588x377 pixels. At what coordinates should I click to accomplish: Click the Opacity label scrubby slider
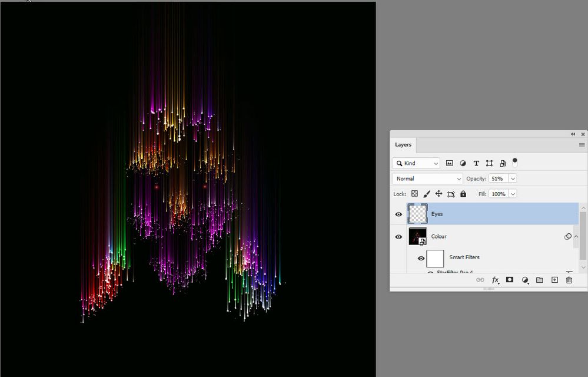tap(476, 178)
